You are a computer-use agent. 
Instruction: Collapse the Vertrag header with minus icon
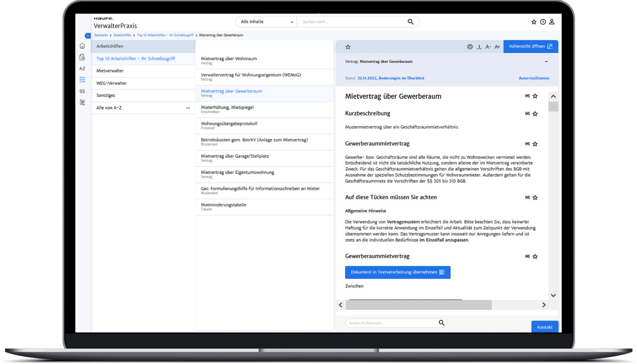546,62
